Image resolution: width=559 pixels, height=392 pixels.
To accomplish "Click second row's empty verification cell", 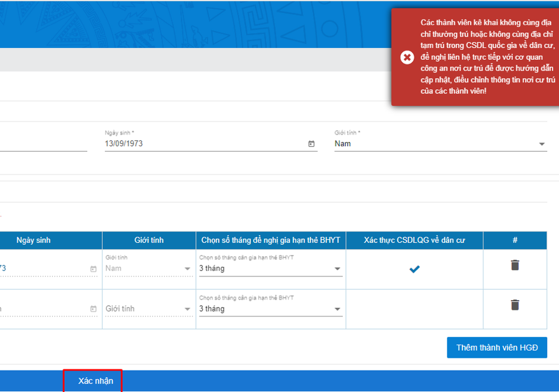I will pyautogui.click(x=414, y=309).
